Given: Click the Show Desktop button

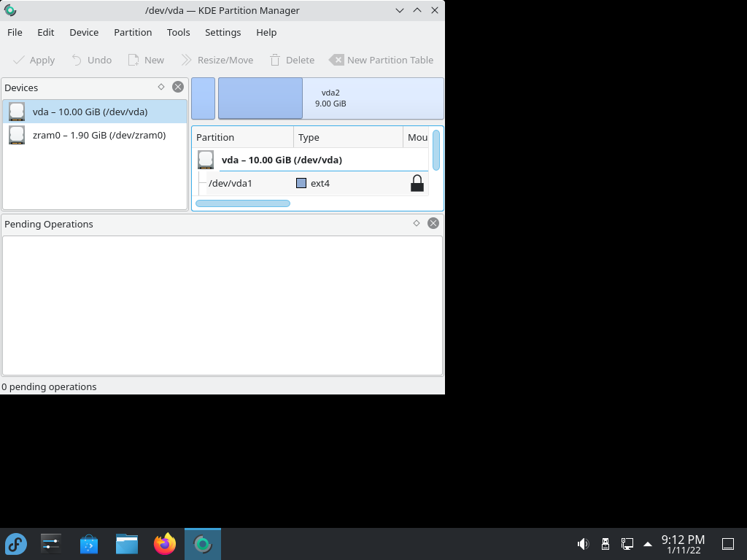Looking at the screenshot, I should click(728, 544).
